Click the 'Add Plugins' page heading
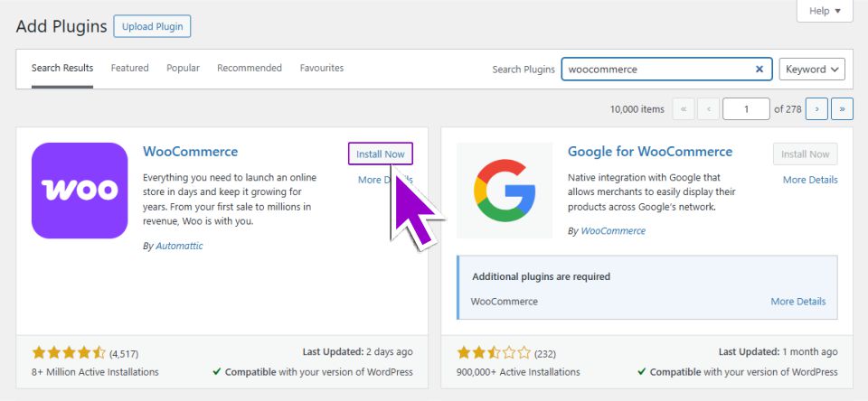868x401 pixels. 61,26
